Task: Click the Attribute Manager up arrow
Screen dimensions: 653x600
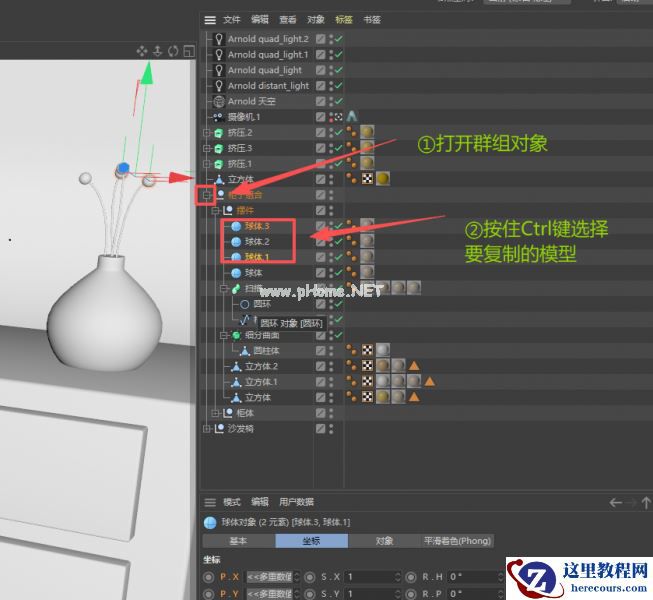Action: (646, 503)
